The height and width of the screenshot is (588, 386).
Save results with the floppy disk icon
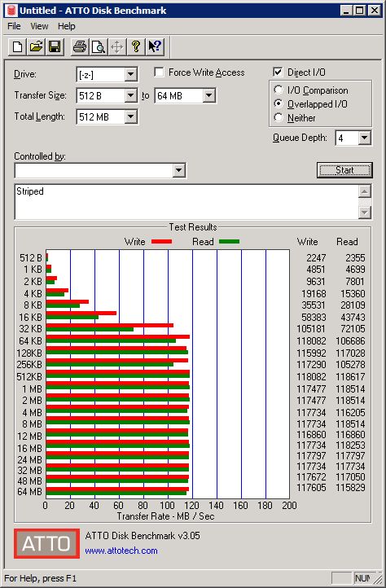pos(55,47)
